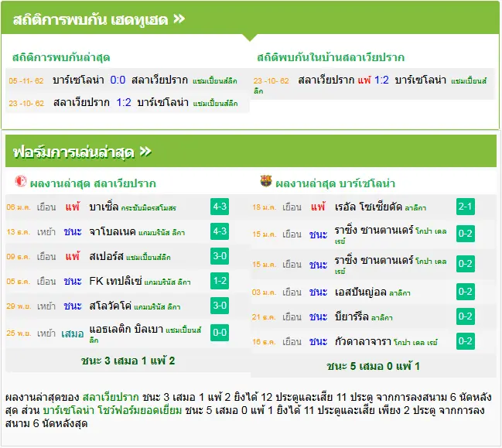Click the 3-0 badge in the สเปอร์ส row
The width and height of the screenshot is (502, 448).
click(x=220, y=256)
